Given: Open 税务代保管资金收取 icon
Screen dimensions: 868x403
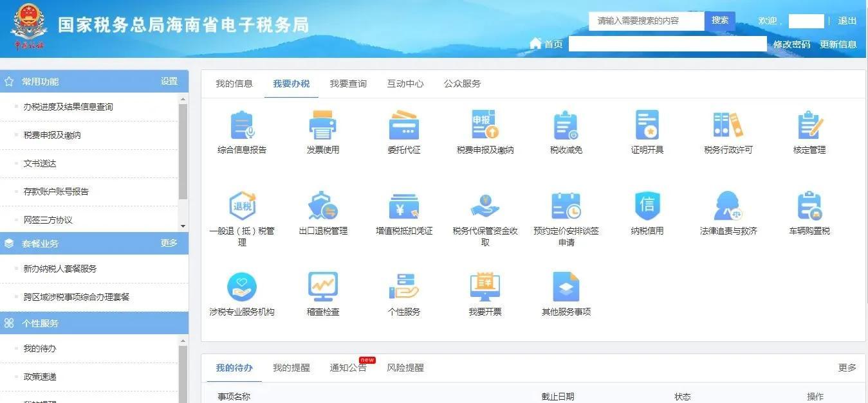Looking at the screenshot, I should [485, 206].
